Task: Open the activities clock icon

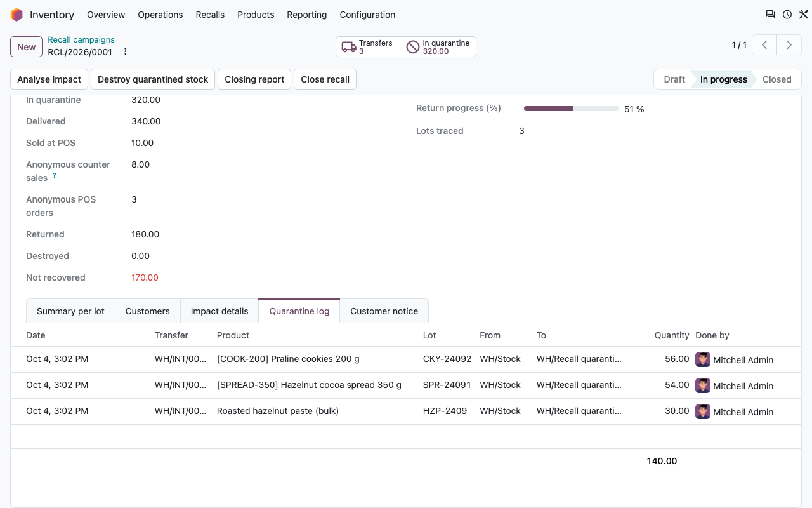Action: 787,15
